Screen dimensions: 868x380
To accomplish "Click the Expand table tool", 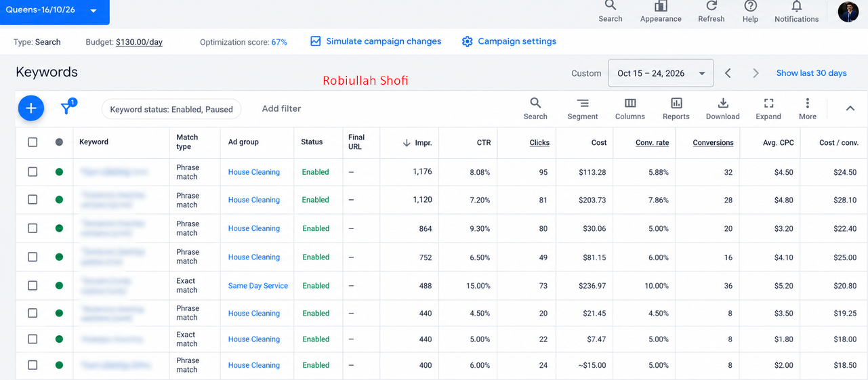I will pyautogui.click(x=768, y=103).
